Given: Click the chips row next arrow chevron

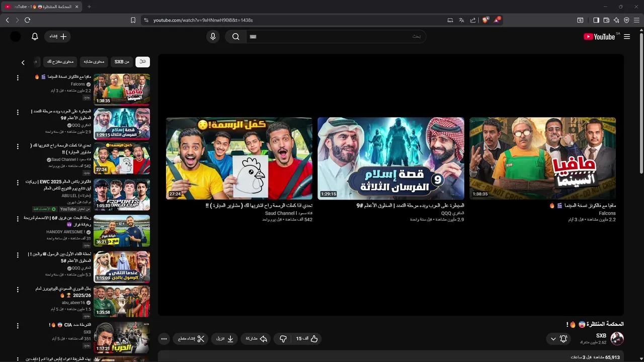Looking at the screenshot, I should [23, 62].
